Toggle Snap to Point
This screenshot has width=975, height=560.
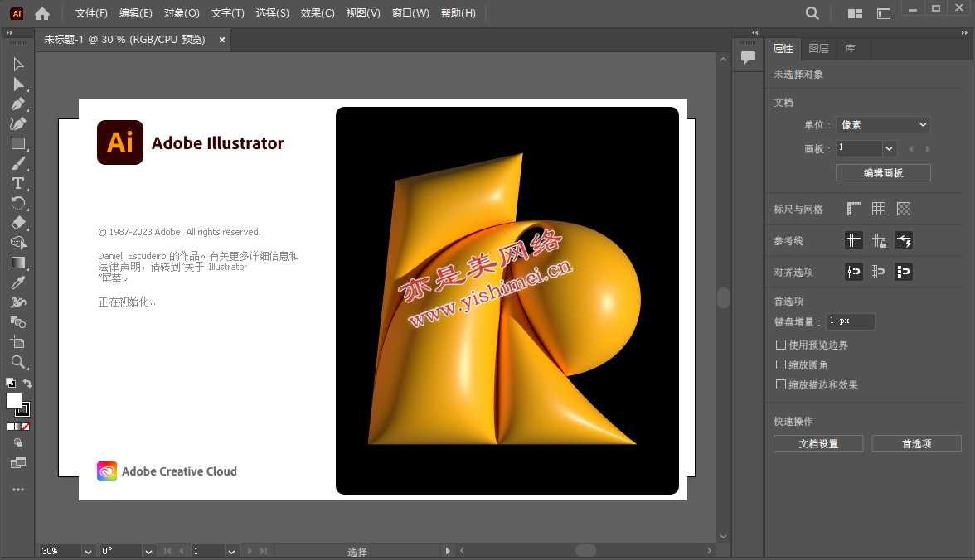click(x=854, y=272)
